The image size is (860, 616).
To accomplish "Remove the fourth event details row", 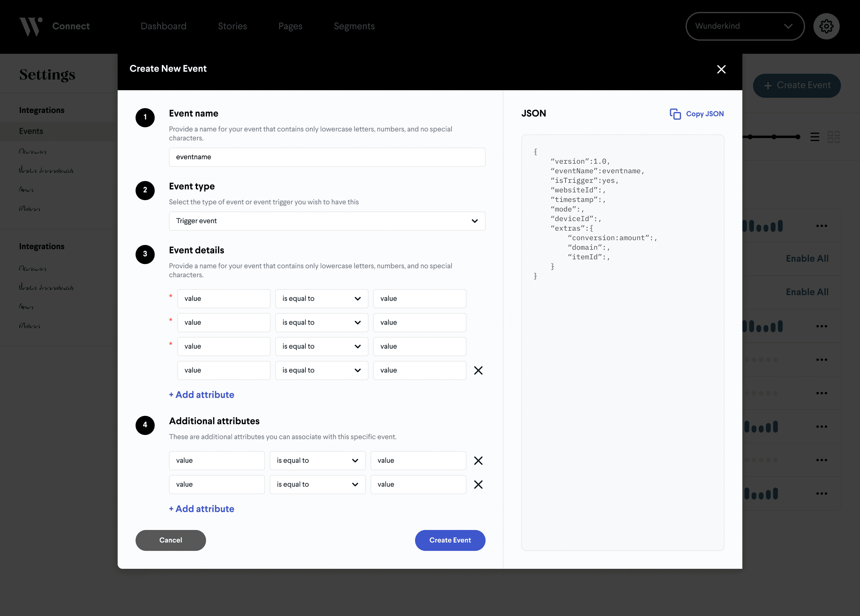I will tap(478, 370).
